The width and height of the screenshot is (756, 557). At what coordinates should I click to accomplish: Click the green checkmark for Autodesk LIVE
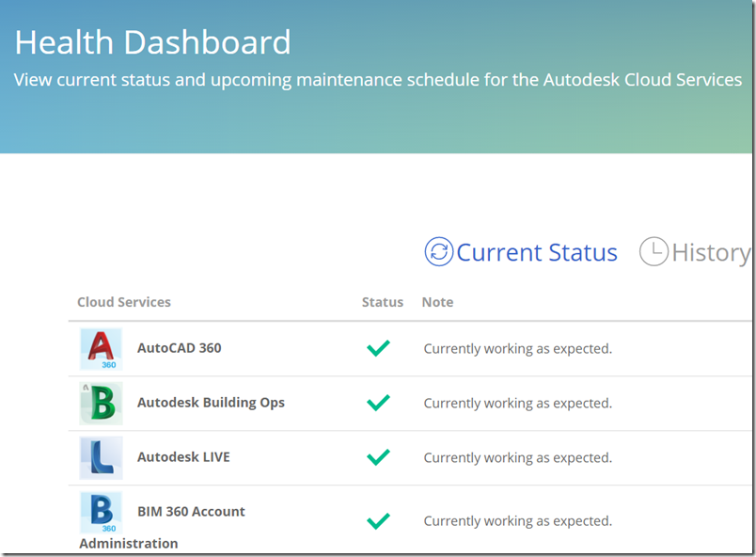(379, 457)
